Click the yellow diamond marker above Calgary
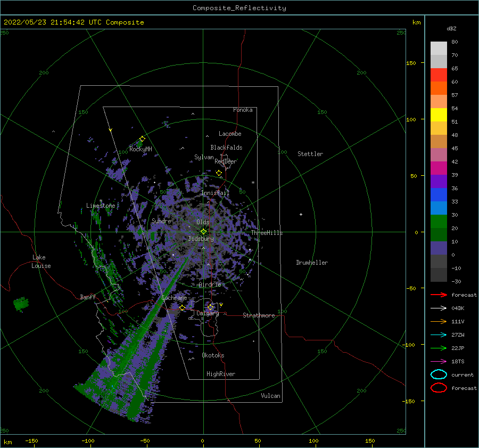 pos(210,307)
